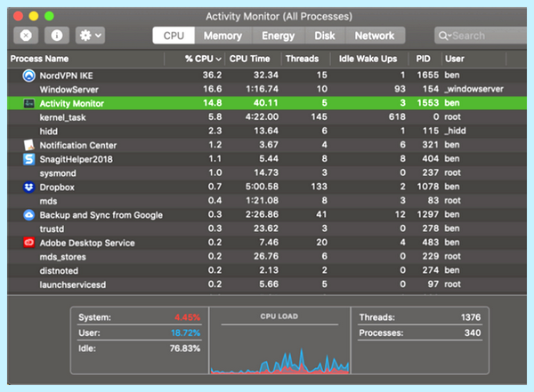Viewport: 534px width, 392px height.
Task: Switch to the Energy tab
Action: click(x=278, y=36)
